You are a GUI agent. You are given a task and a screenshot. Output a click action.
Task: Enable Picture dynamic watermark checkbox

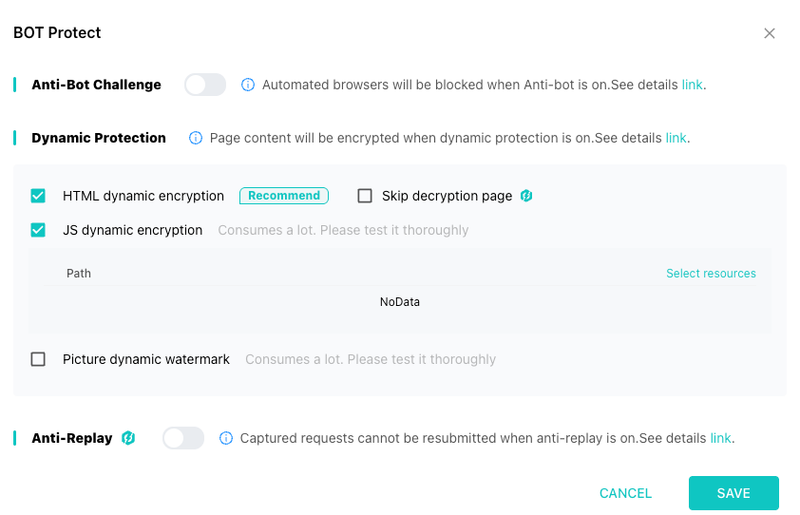click(38, 359)
